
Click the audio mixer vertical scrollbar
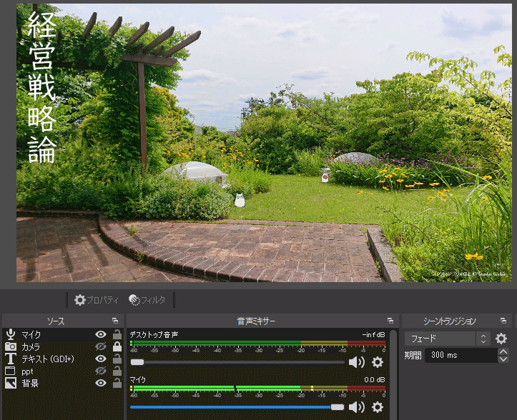(393, 374)
